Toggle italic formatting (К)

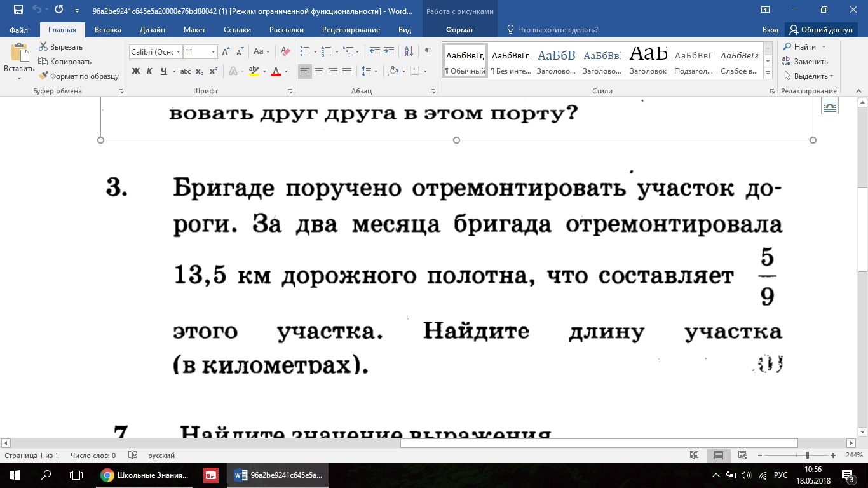(149, 71)
